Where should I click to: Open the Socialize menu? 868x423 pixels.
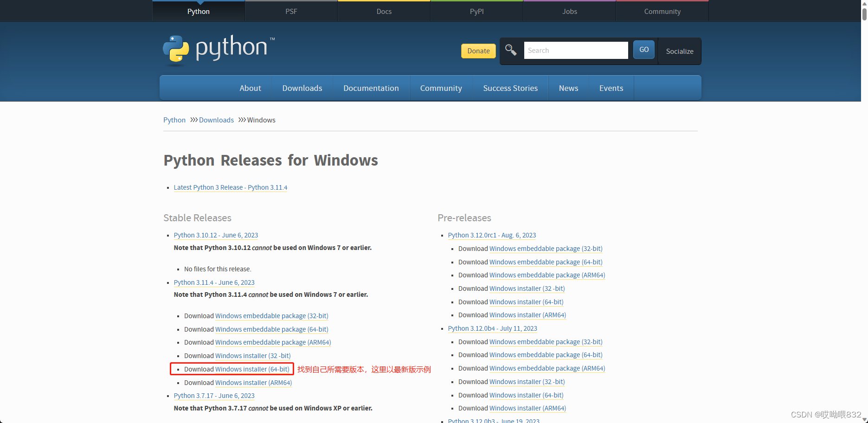click(680, 51)
